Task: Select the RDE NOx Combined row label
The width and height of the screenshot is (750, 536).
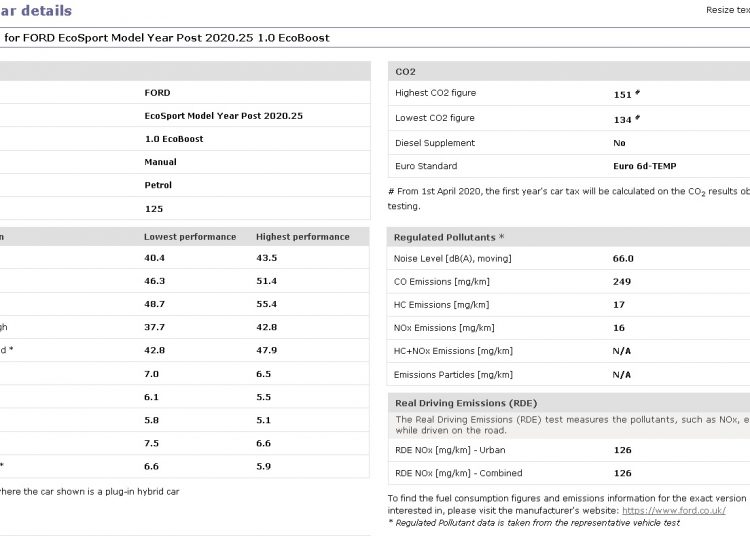Action: point(459,473)
